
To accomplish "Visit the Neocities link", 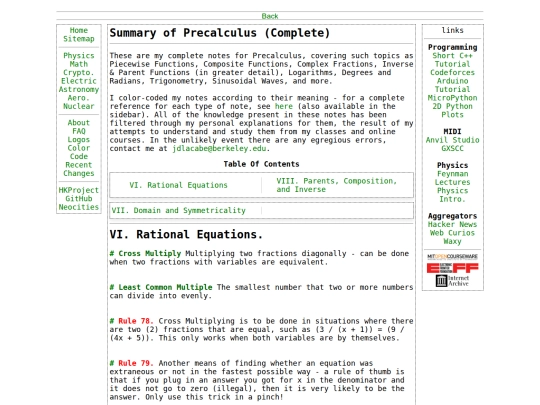I will point(79,207).
